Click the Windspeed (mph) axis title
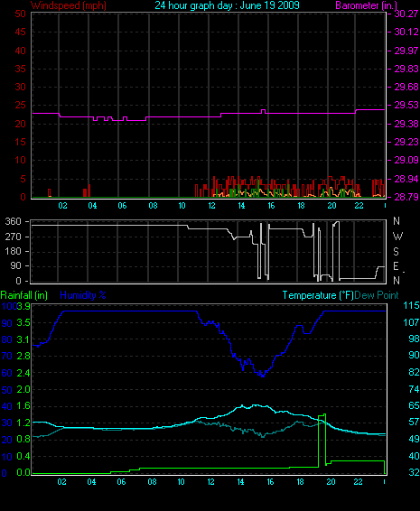Screen dimensions: 420x511 pyautogui.click(x=68, y=5)
